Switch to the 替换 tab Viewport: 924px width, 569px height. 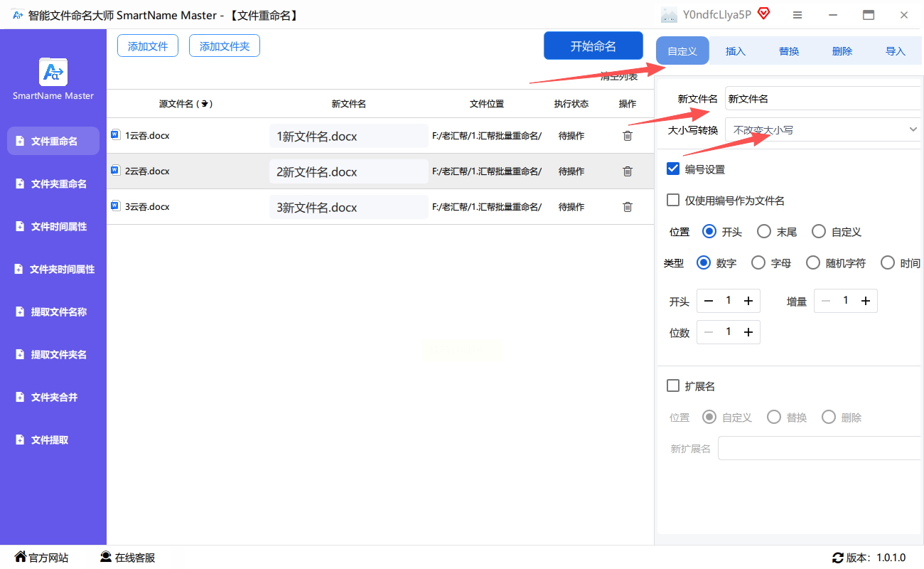tap(789, 51)
